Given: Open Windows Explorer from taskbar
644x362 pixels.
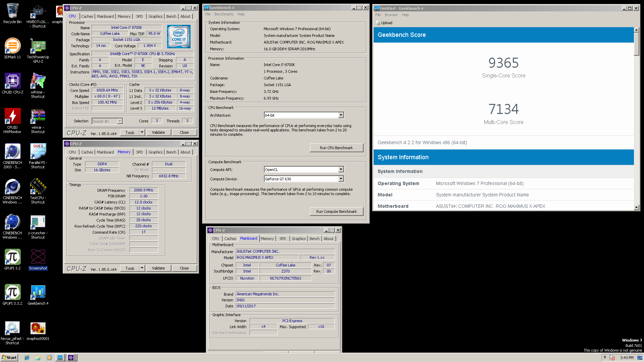Looking at the screenshot, I should tap(38, 358).
